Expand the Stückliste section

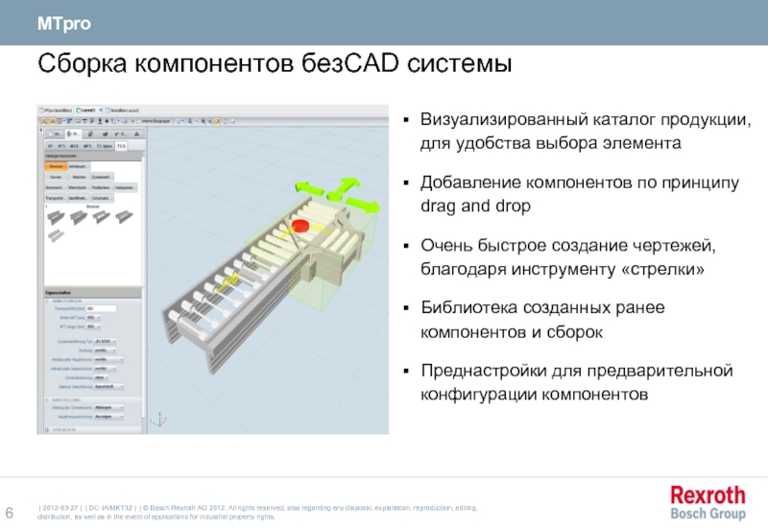[47, 429]
